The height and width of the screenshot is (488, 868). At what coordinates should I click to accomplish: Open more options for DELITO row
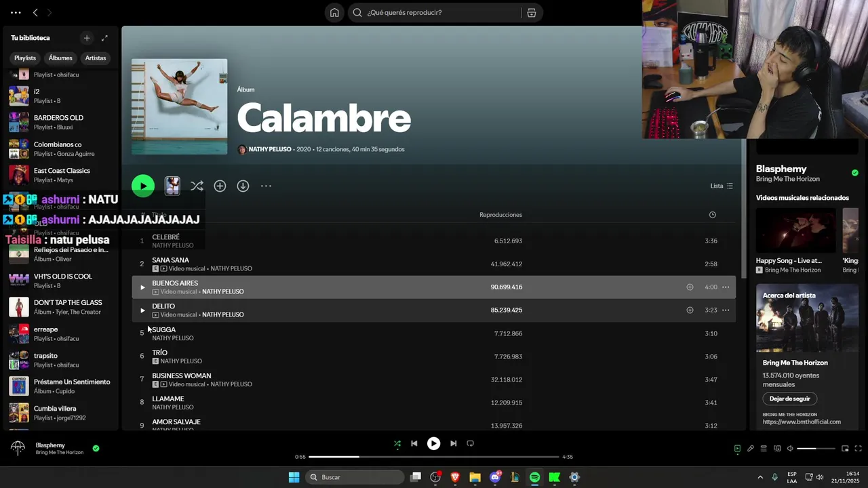coord(726,310)
